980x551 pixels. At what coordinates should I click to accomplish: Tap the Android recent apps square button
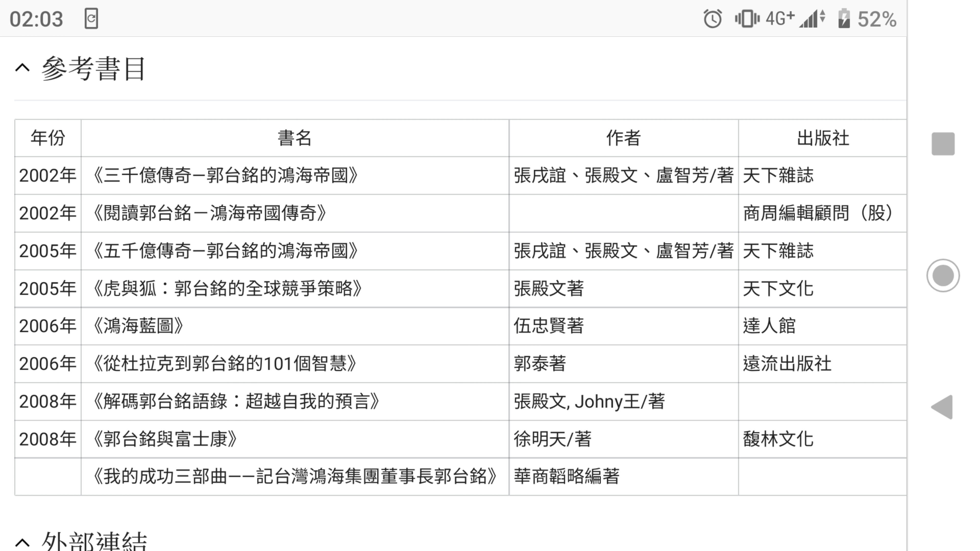pos(943,144)
